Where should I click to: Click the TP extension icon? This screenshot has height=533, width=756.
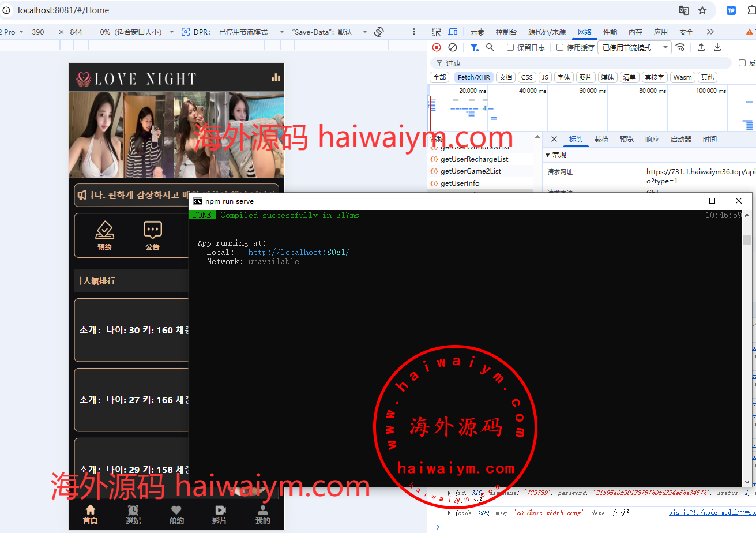click(731, 10)
